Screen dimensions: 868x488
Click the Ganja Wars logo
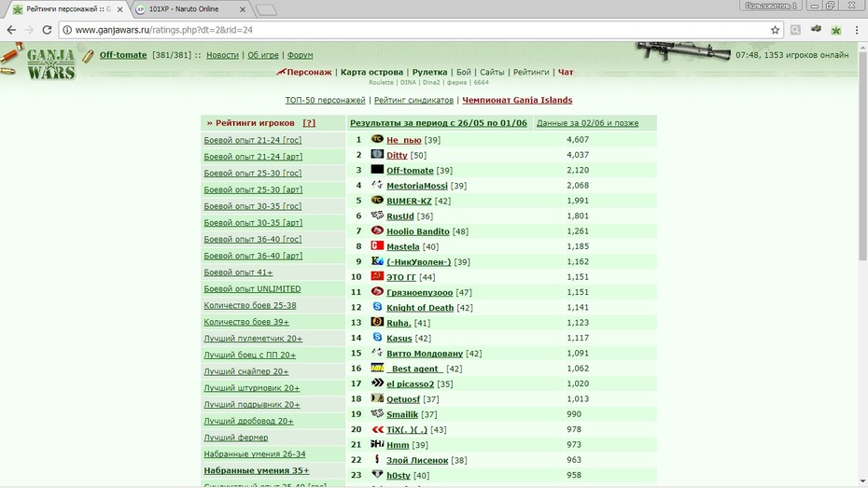point(50,63)
